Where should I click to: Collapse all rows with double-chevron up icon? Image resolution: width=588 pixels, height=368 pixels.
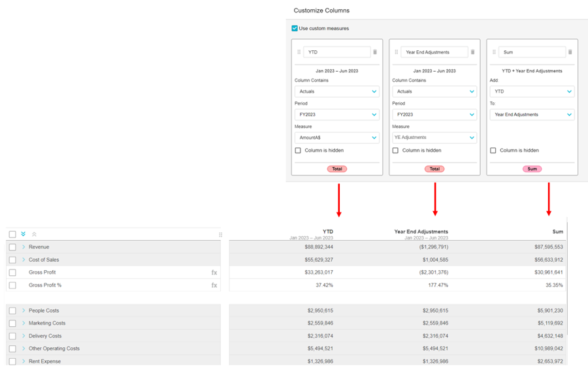pyautogui.click(x=34, y=234)
